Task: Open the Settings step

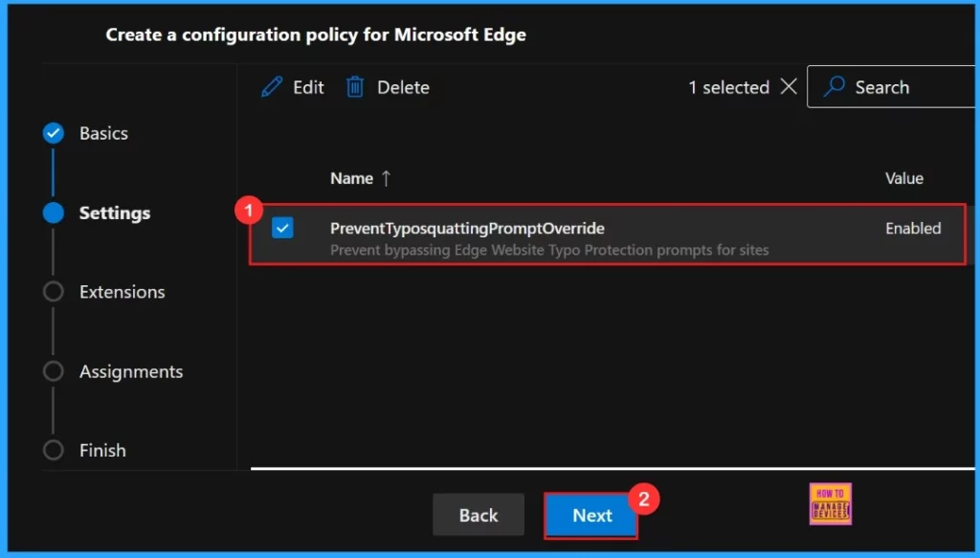Action: (115, 213)
